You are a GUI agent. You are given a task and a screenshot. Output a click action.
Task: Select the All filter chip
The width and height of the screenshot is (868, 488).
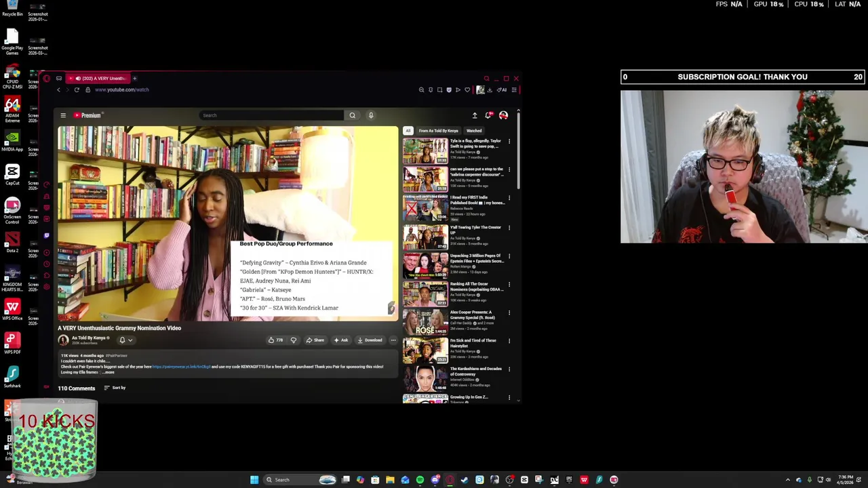pyautogui.click(x=408, y=131)
